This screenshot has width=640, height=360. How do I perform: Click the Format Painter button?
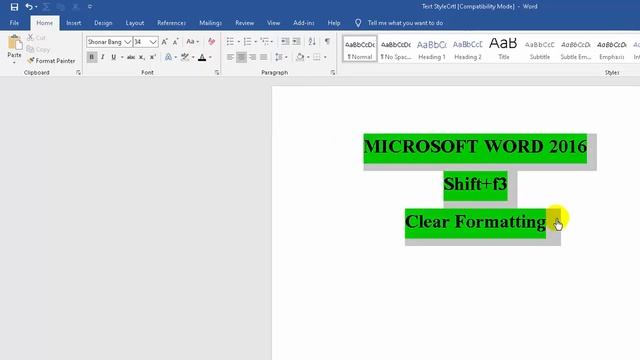[51, 61]
